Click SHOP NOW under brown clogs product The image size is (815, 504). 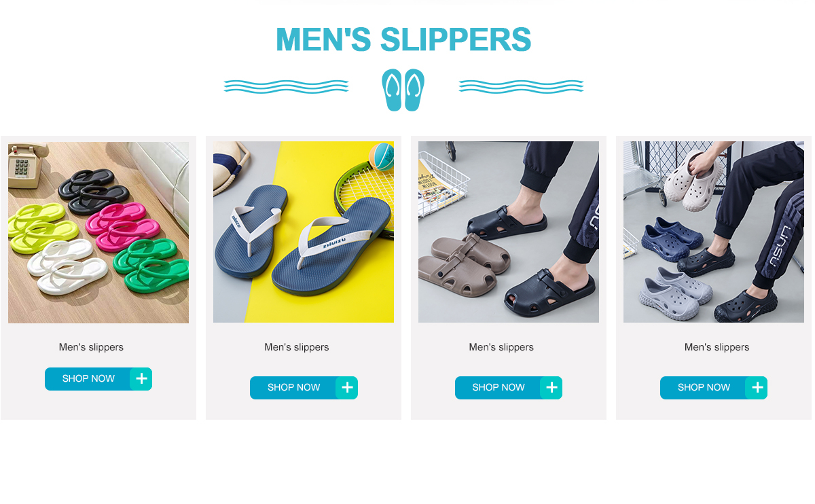click(509, 388)
